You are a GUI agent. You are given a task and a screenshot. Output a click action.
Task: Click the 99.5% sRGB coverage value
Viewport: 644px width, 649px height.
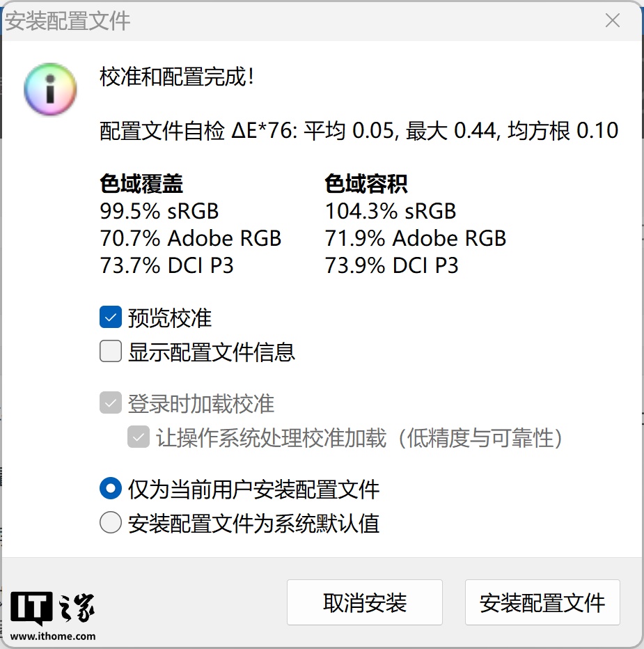click(159, 211)
